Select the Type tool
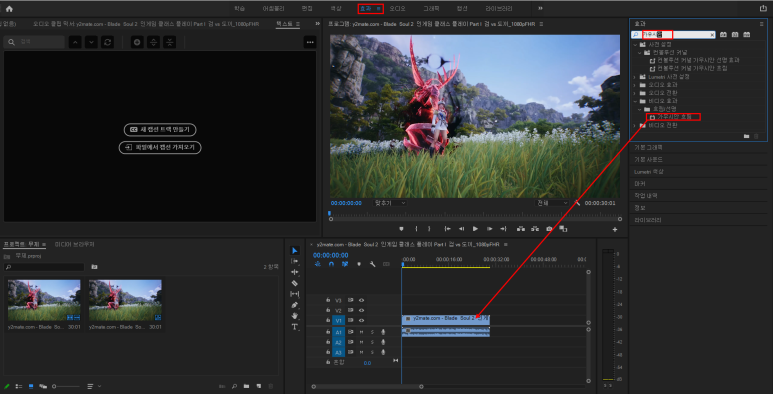The width and height of the screenshot is (773, 394). [x=295, y=326]
